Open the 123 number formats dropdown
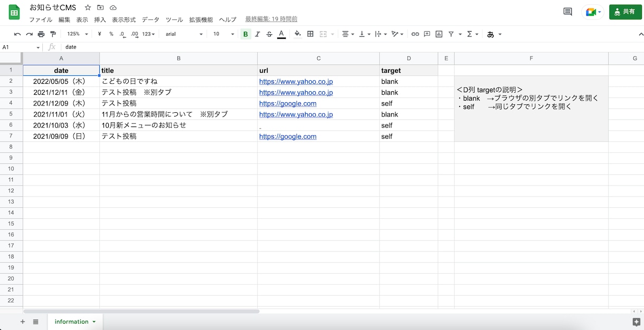This screenshot has width=644, height=330. coord(149,34)
